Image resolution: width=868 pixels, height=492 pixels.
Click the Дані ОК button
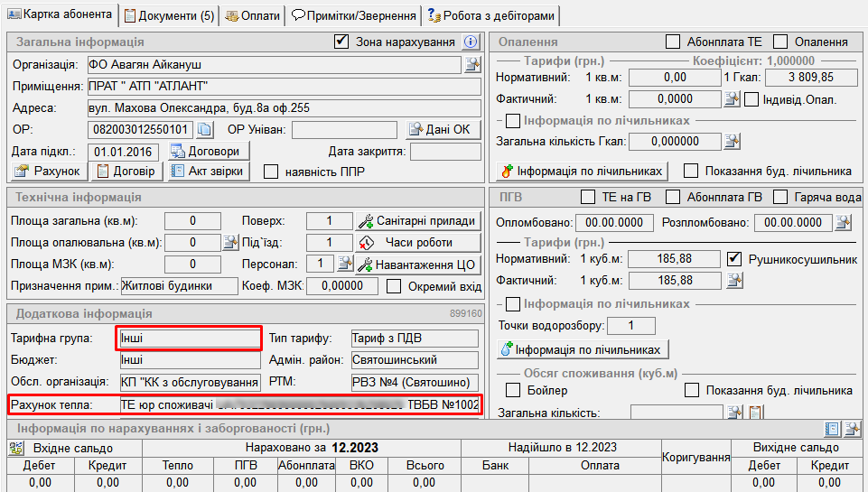(x=440, y=129)
